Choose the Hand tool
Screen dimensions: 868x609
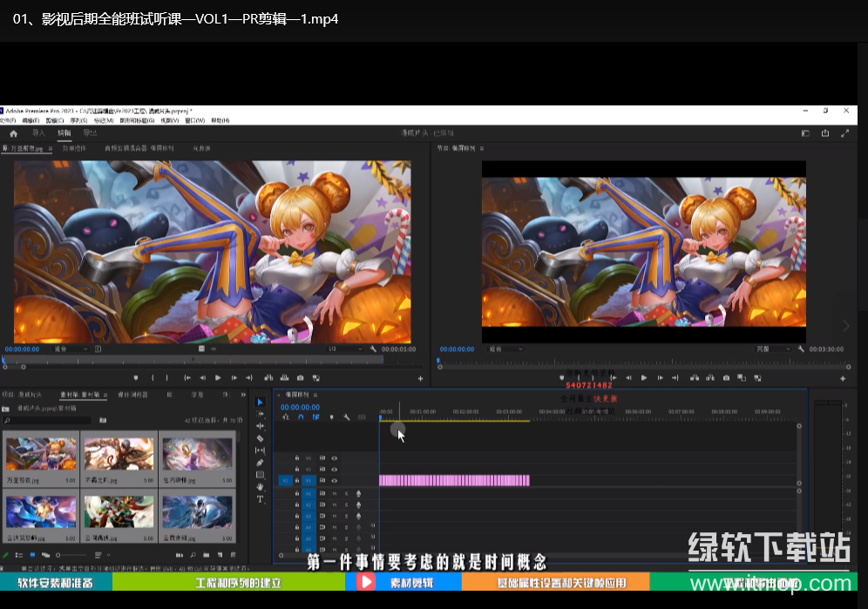tap(260, 487)
